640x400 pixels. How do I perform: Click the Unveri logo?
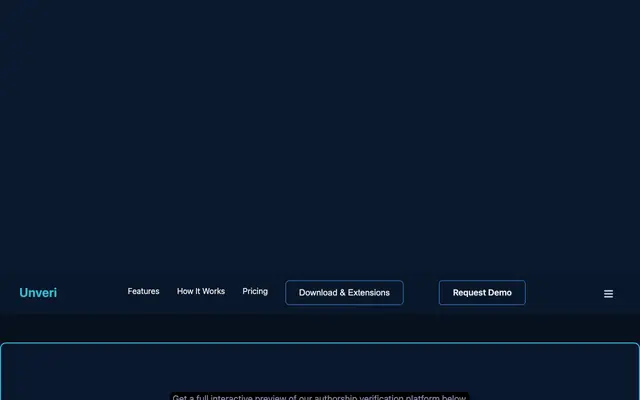38,293
